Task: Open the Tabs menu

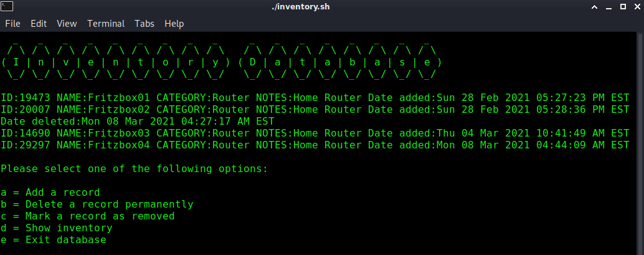Action: (144, 24)
